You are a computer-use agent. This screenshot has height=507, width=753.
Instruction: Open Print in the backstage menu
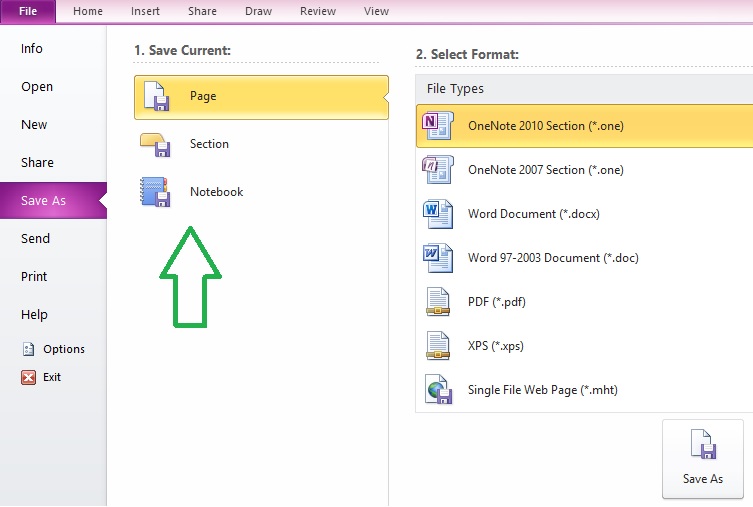click(x=34, y=277)
